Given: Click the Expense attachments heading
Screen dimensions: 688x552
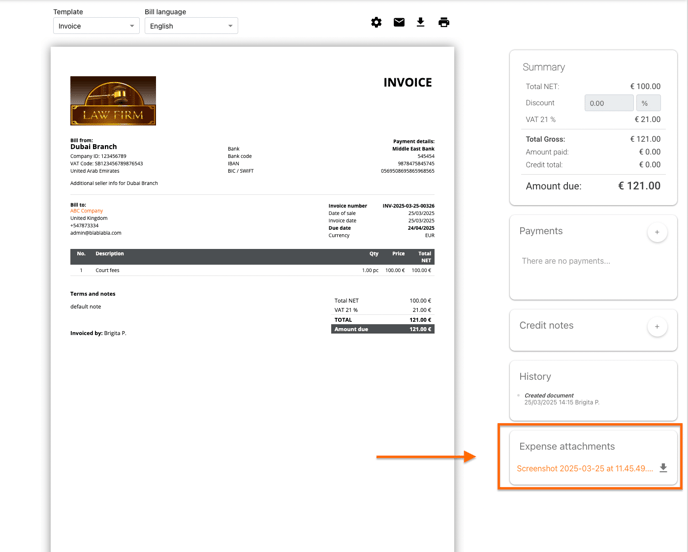Looking at the screenshot, I should click(x=567, y=446).
